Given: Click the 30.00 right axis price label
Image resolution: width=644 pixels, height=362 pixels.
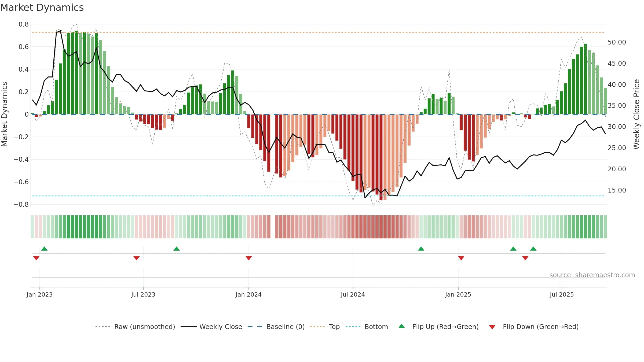Looking at the screenshot, I should pyautogui.click(x=617, y=127).
